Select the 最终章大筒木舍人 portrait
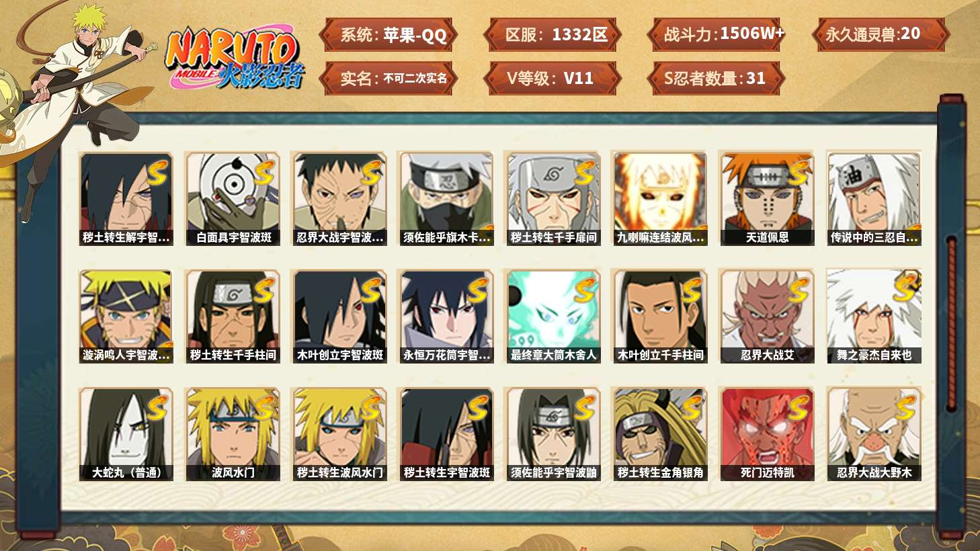 (x=553, y=316)
